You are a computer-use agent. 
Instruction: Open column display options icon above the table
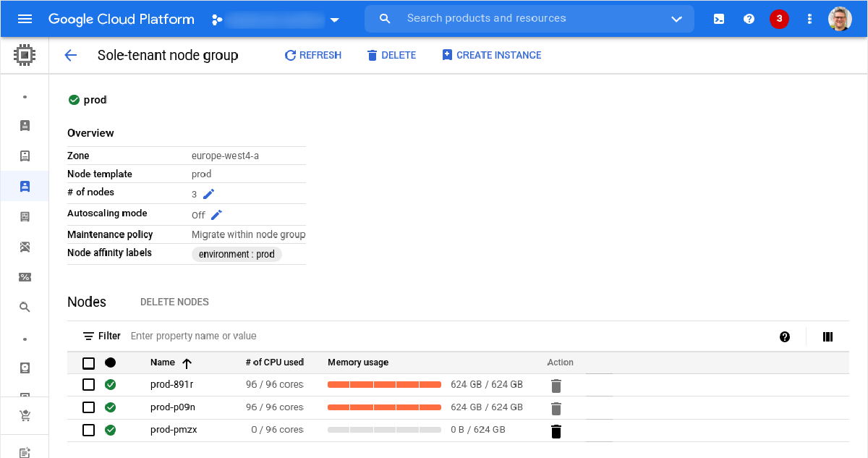click(827, 336)
